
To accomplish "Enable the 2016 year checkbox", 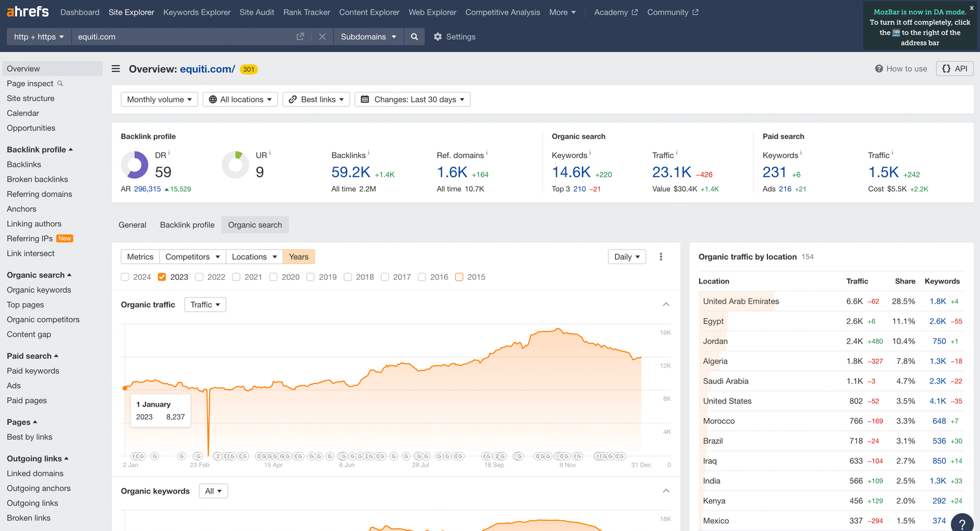I will 422,277.
